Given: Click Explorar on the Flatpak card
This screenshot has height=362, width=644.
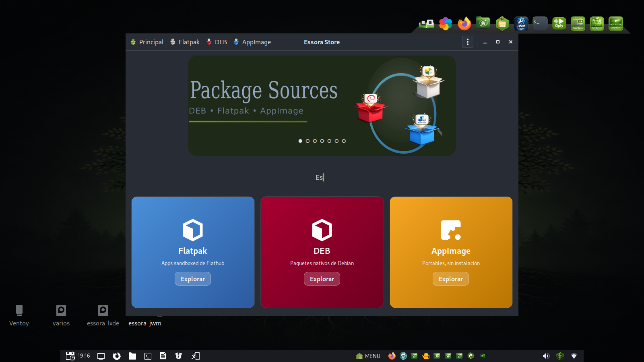Looking at the screenshot, I should pos(193,279).
